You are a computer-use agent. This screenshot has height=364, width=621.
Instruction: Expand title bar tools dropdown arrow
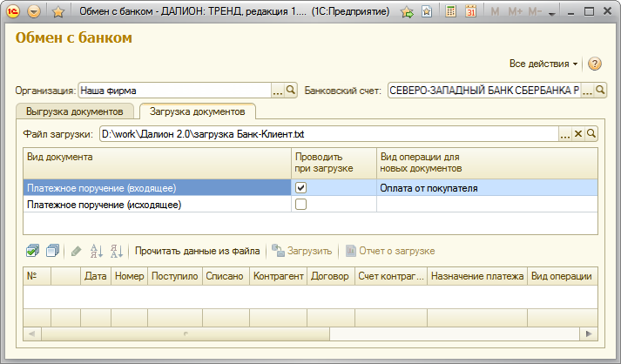pyautogui.click(x=551, y=13)
